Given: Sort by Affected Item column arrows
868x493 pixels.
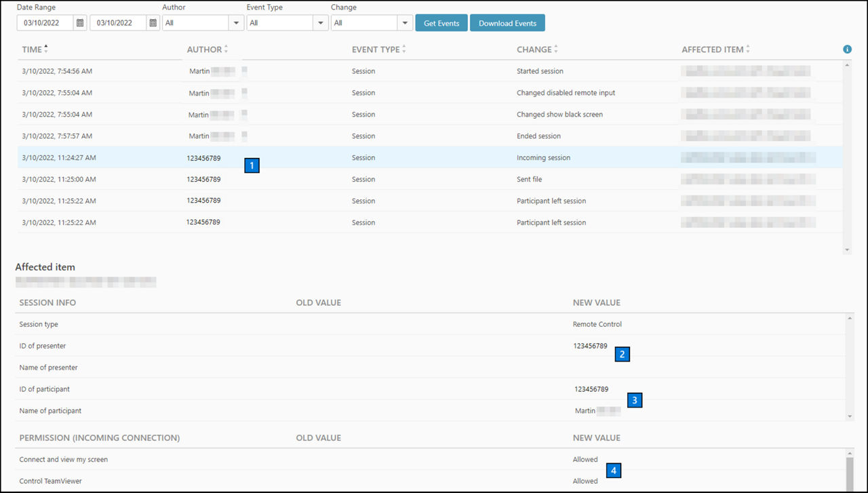Looking at the screenshot, I should pos(748,50).
